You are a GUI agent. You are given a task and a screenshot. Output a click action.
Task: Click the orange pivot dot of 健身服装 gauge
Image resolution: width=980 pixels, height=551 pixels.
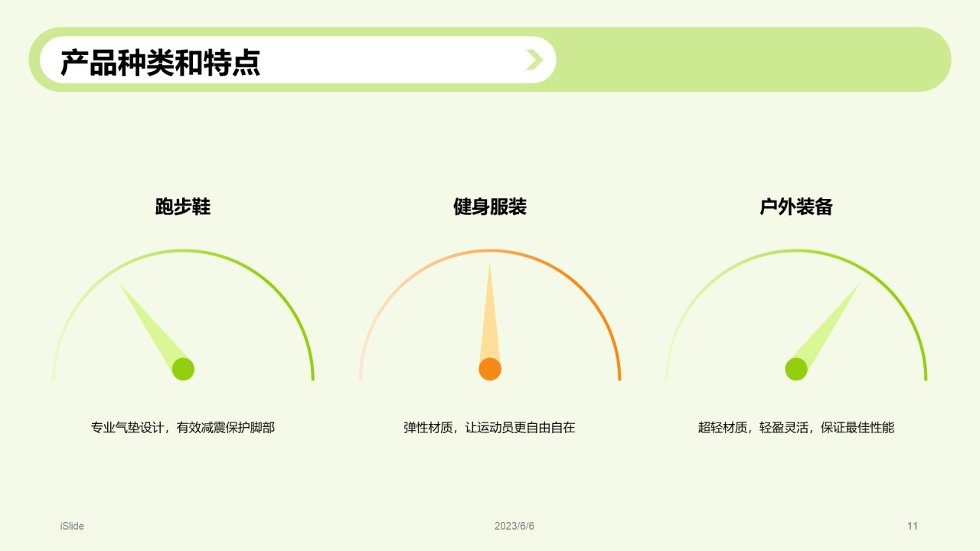[490, 369]
